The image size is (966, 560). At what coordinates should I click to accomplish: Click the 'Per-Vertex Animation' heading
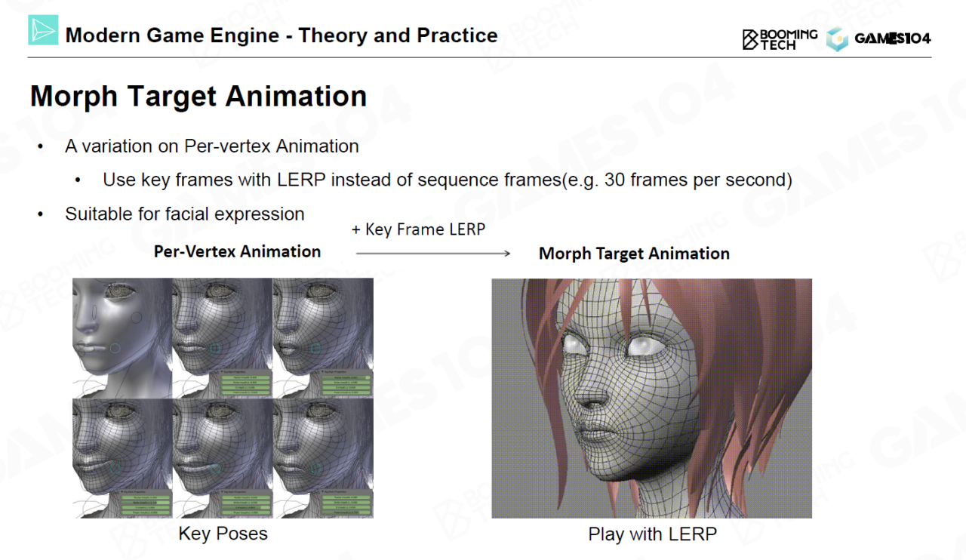point(237,251)
